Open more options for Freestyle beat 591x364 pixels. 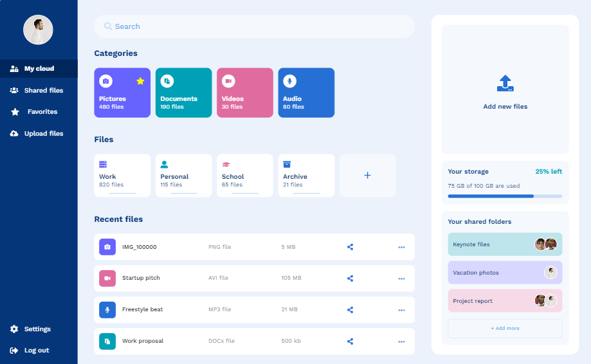(x=401, y=310)
